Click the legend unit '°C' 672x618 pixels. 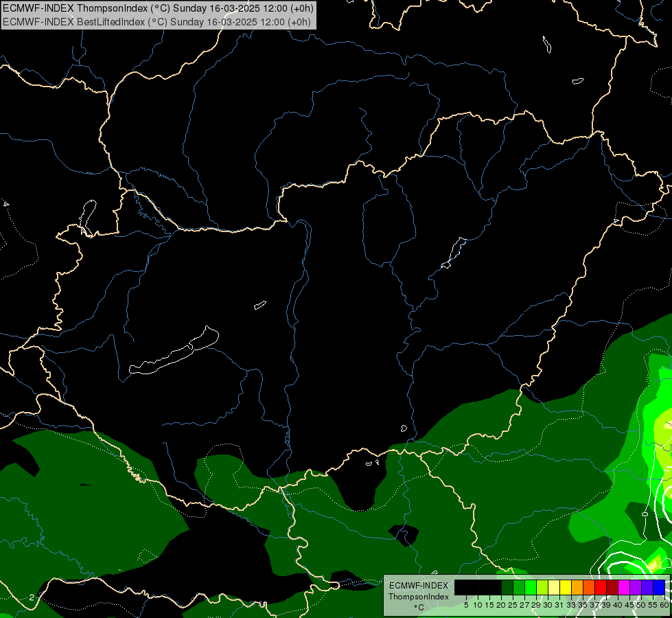click(419, 608)
